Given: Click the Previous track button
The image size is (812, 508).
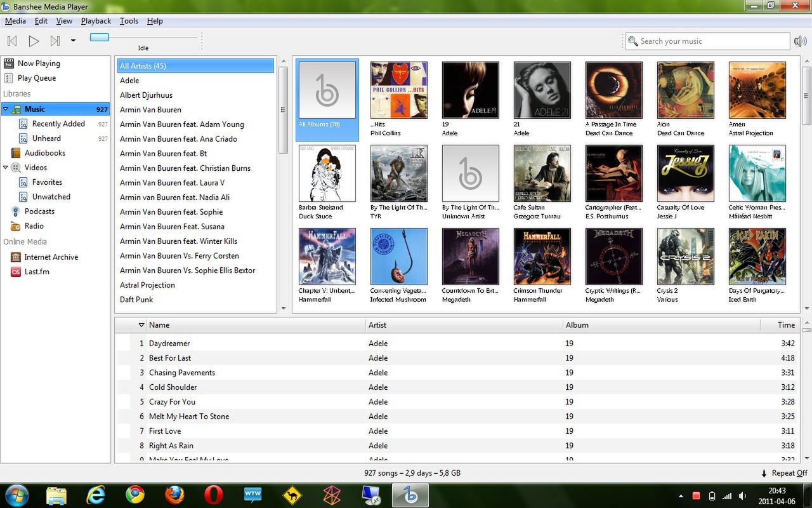Looking at the screenshot, I should (x=12, y=41).
